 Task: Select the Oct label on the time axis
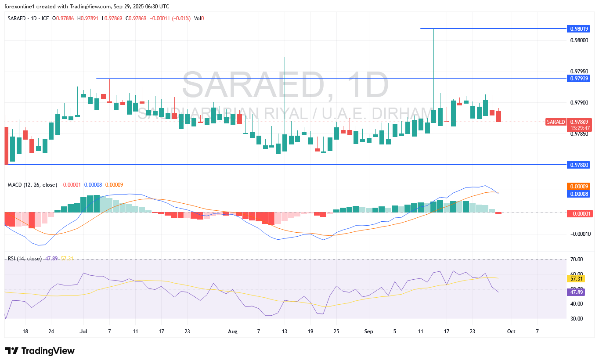(x=511, y=332)
